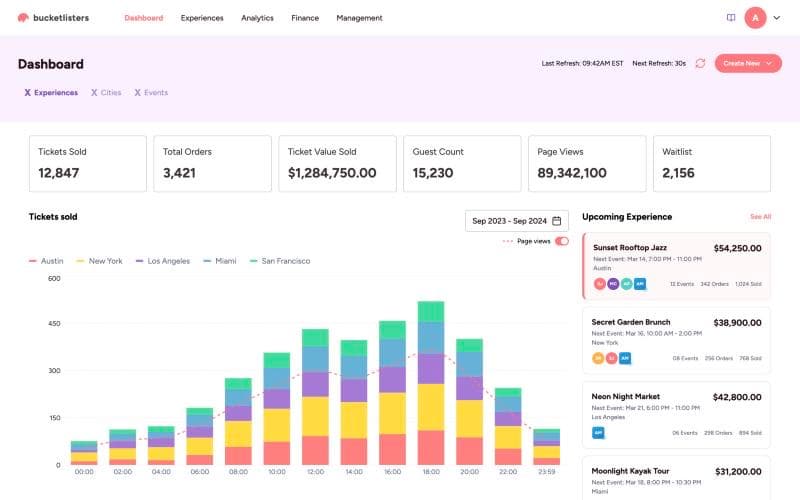The width and height of the screenshot is (800, 500).
Task: Switch to the Experiences sub-tab
Action: [51, 92]
